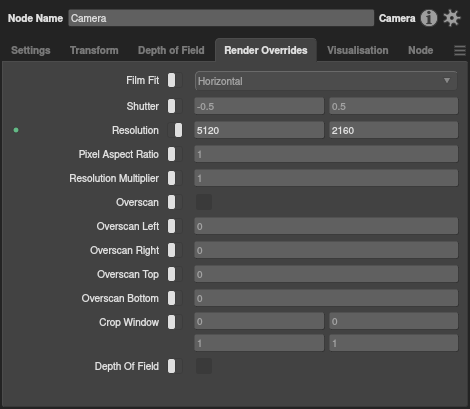Click the Resolution height field 2160
The height and width of the screenshot is (409, 470).
394,130
